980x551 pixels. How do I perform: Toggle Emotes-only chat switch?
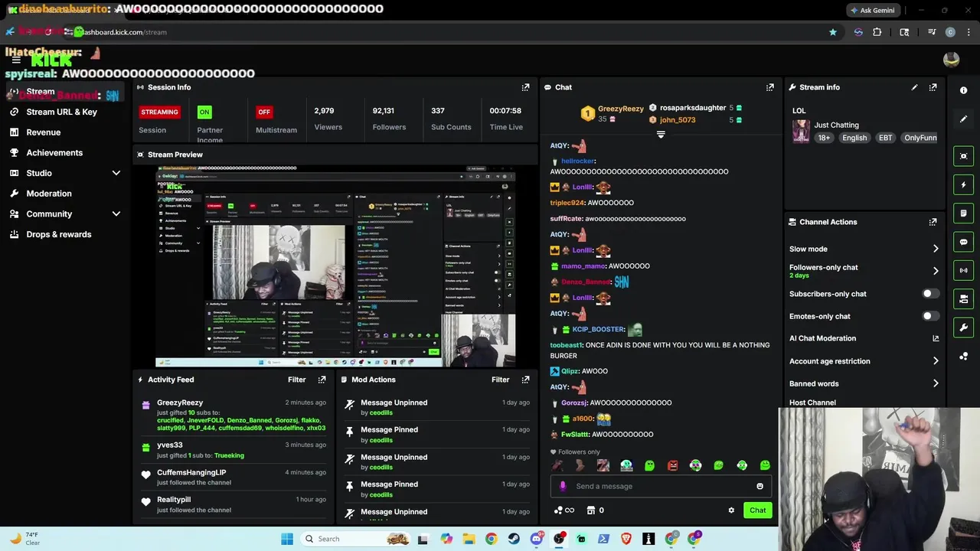pyautogui.click(x=930, y=316)
